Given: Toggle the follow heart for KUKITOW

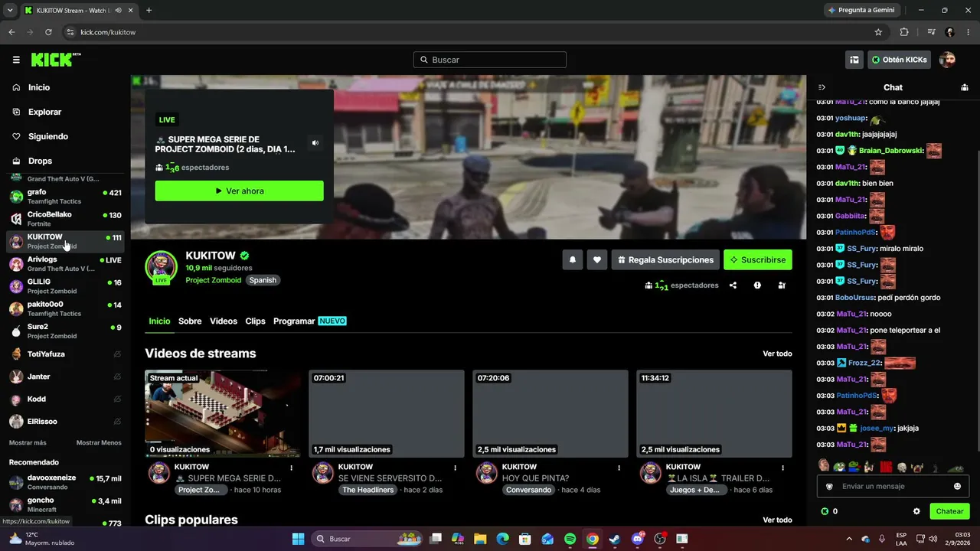Looking at the screenshot, I should click(x=597, y=260).
